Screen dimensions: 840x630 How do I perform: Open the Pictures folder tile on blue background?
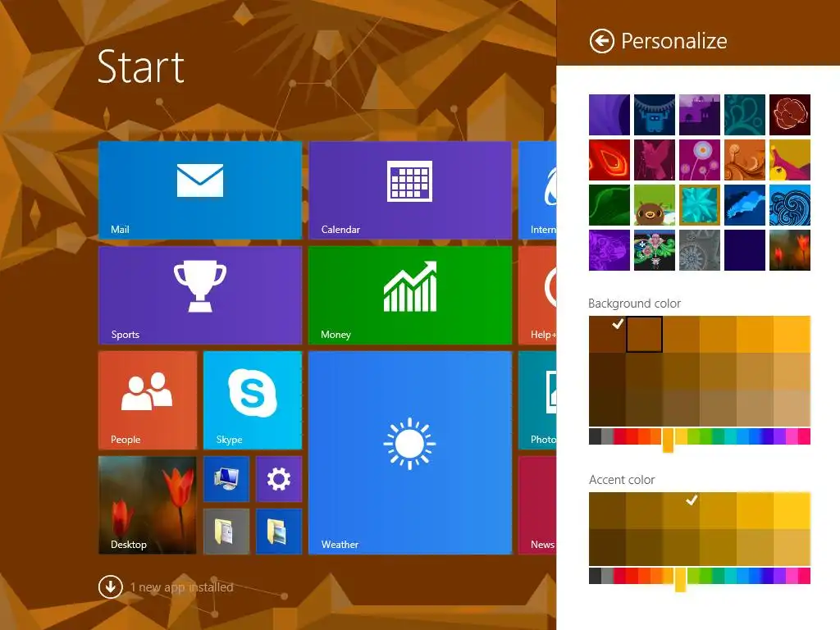279,532
